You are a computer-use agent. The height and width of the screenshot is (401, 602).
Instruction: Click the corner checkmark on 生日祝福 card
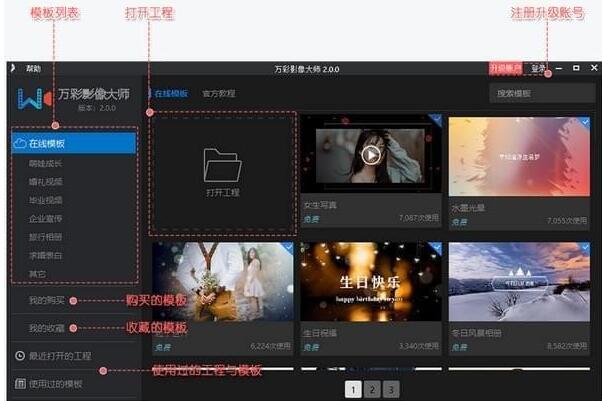pyautogui.click(x=435, y=248)
